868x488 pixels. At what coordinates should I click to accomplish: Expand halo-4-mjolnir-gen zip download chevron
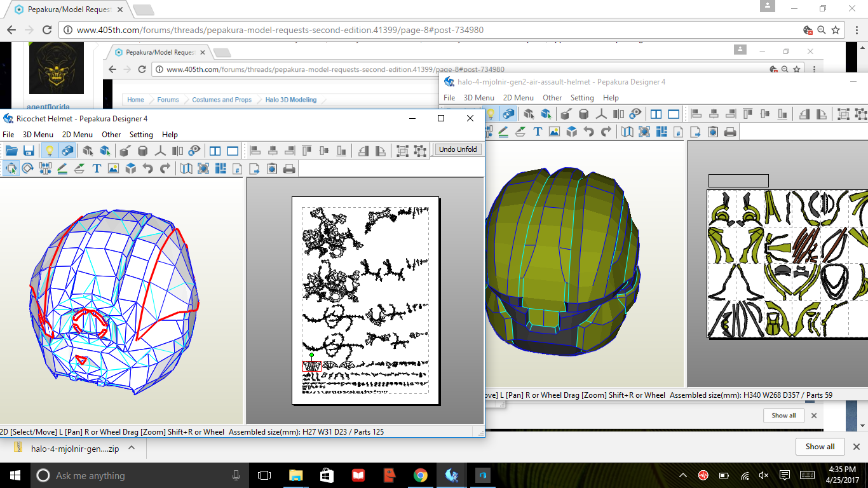pos(132,448)
